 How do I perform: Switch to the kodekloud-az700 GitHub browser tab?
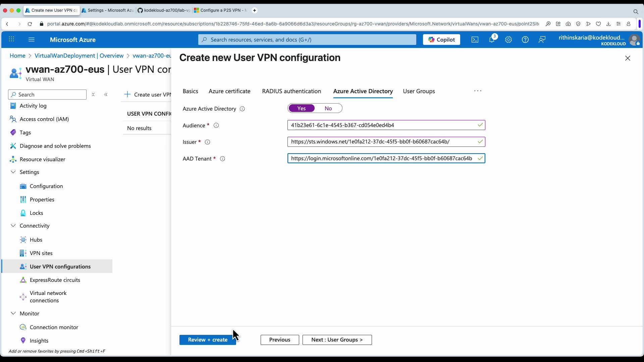click(164, 10)
